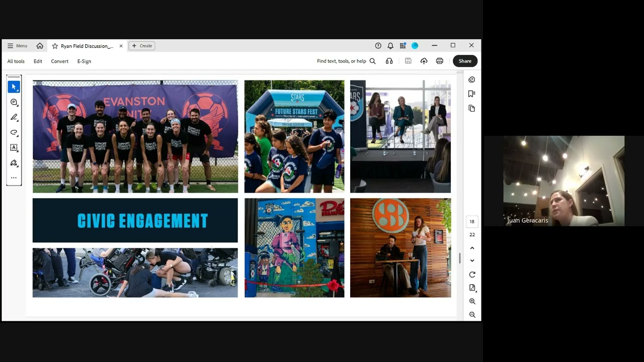Image resolution: width=644 pixels, height=362 pixels.
Task: Open All tools menu
Action: point(16,61)
